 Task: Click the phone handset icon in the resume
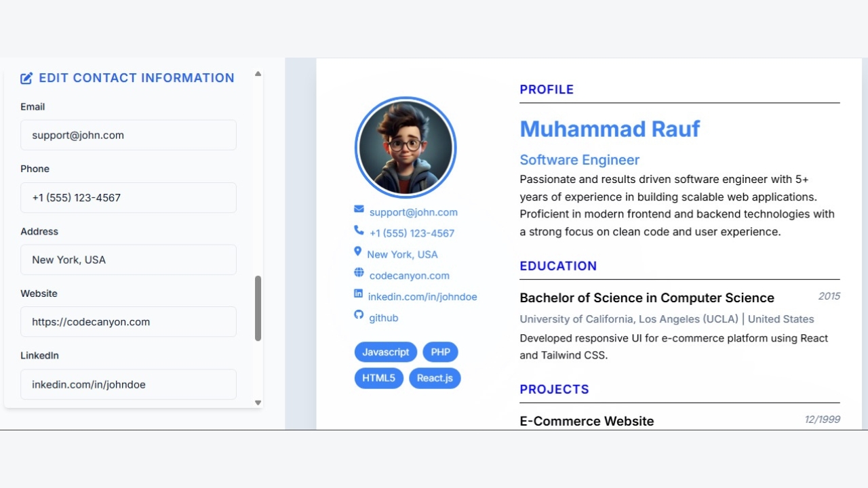359,230
